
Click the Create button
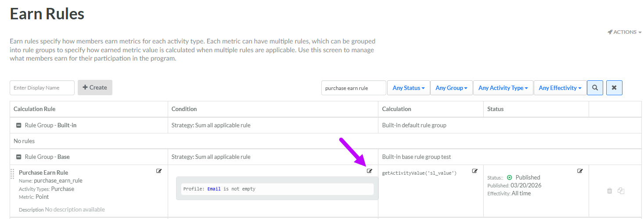click(x=95, y=87)
